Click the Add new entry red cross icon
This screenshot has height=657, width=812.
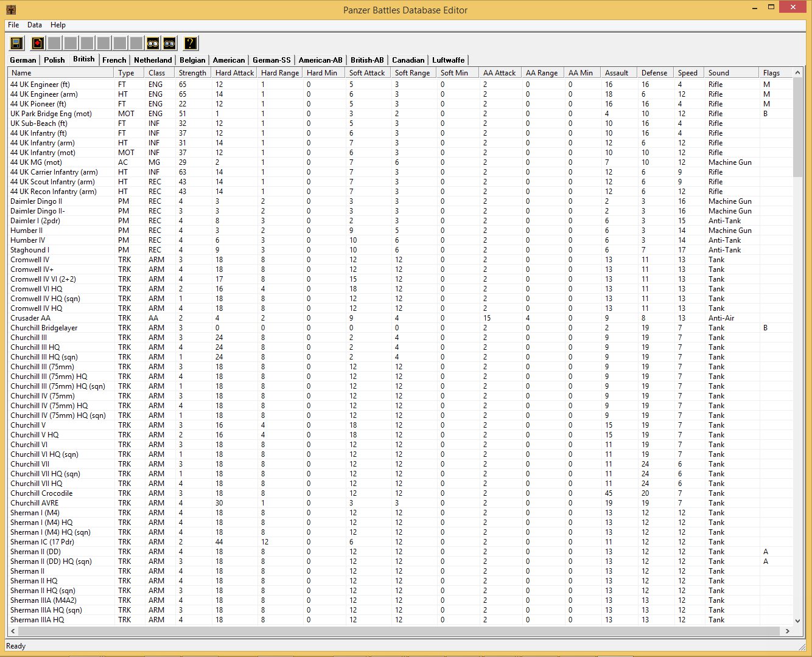[x=38, y=43]
